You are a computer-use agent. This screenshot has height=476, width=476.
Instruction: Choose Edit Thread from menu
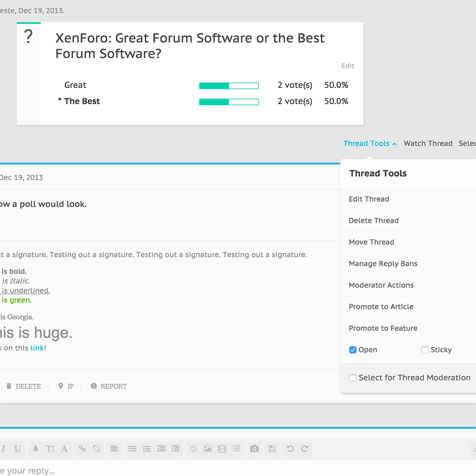(x=408, y=199)
